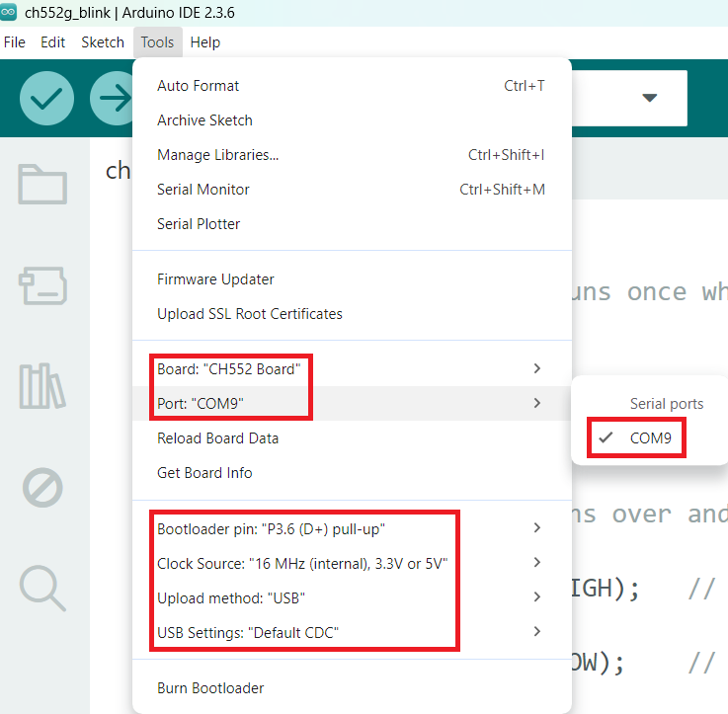Viewport: 728px width, 714px height.
Task: Select Manage Libraries... menu entry
Action: pos(217,155)
